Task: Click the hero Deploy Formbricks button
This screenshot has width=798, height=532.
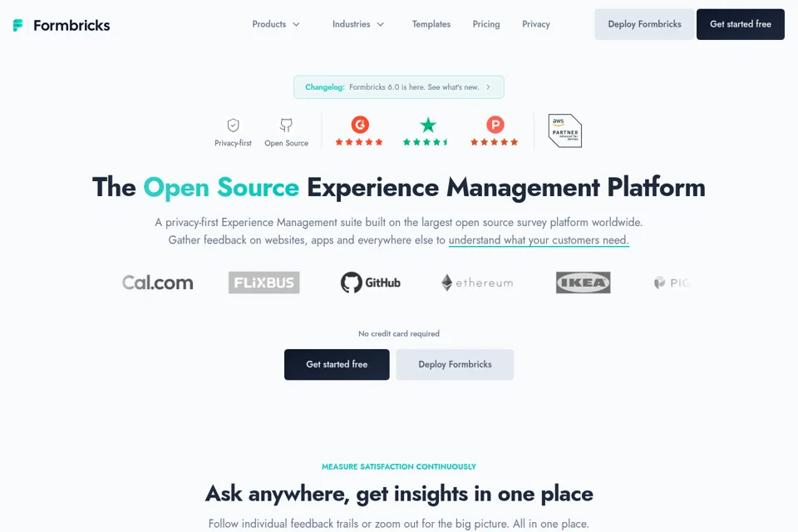Action: coord(455,365)
